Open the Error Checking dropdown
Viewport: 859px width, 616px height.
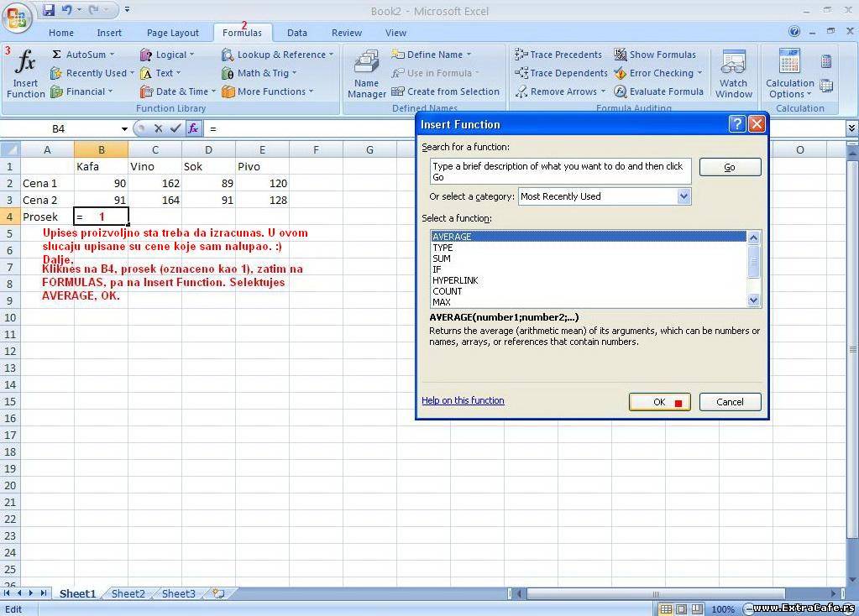coord(699,73)
